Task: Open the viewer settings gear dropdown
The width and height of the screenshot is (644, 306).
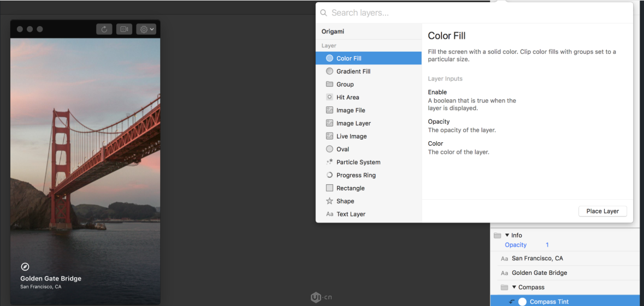Action: (x=146, y=29)
